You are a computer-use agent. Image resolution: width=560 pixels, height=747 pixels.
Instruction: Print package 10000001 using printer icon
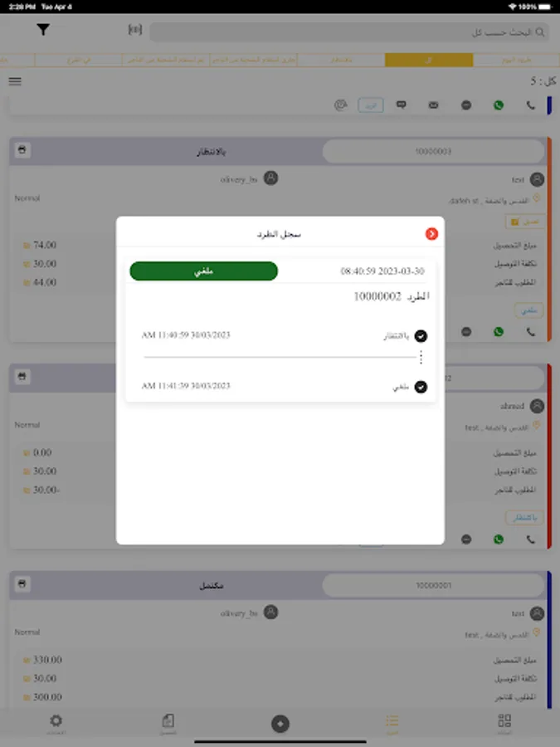22,583
